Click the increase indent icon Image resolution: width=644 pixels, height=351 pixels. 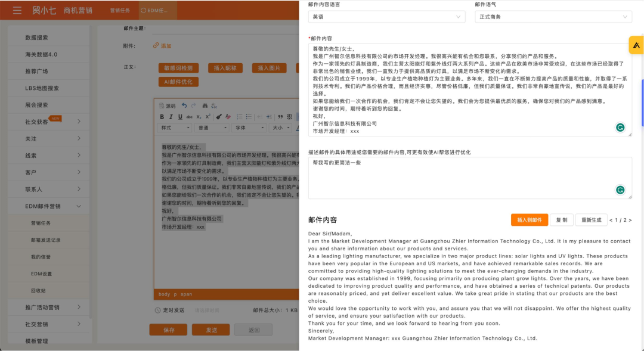coord(268,117)
